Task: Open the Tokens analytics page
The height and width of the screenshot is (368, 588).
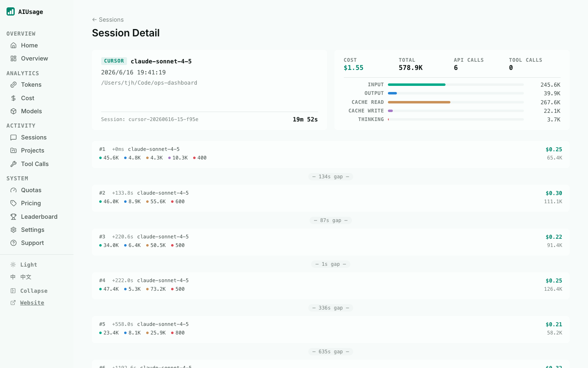Action: pyautogui.click(x=37, y=85)
